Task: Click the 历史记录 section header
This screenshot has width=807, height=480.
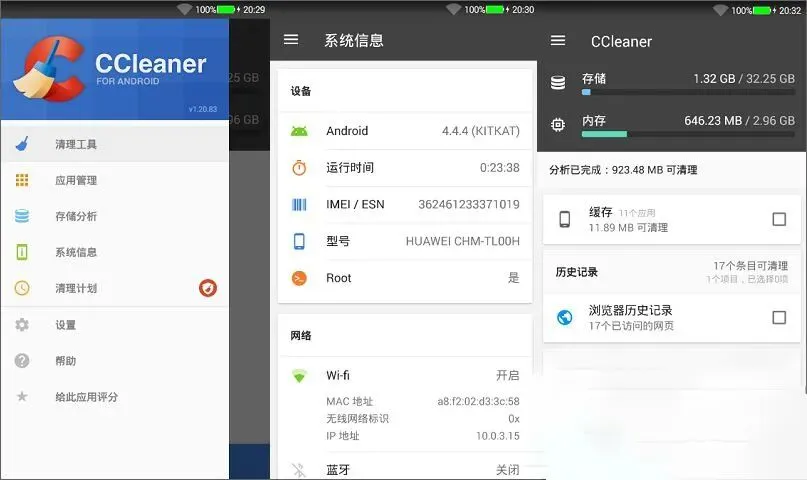Action: pyautogui.click(x=576, y=272)
